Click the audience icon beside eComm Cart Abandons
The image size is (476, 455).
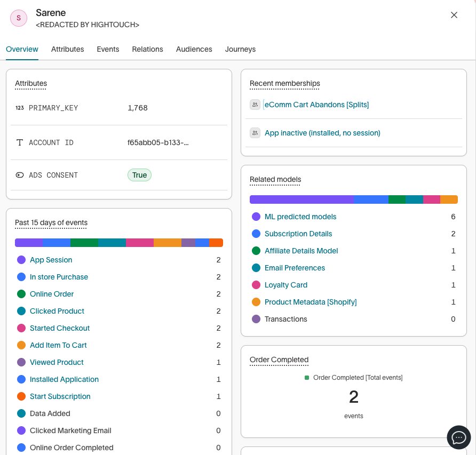[255, 105]
